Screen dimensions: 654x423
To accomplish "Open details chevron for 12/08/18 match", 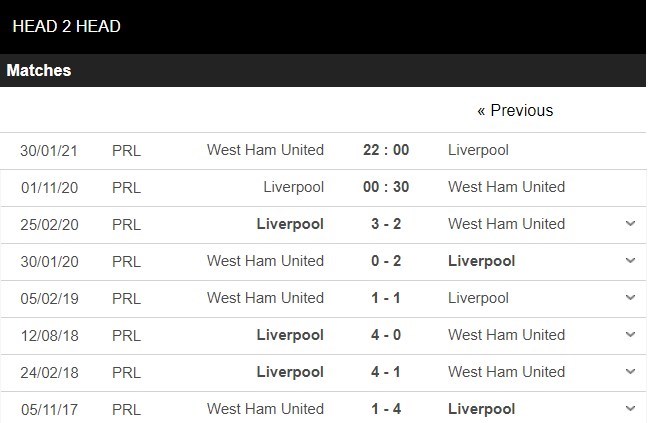I will (x=630, y=335).
